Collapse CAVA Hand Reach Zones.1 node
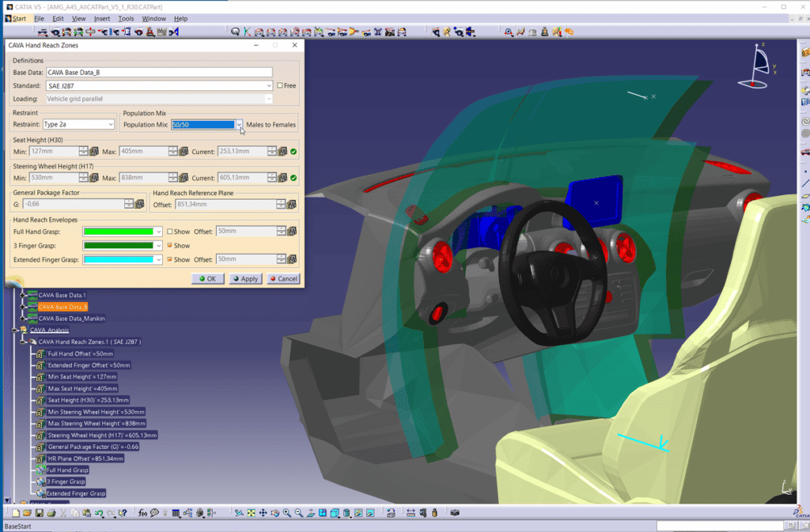810x532 pixels. point(23,341)
